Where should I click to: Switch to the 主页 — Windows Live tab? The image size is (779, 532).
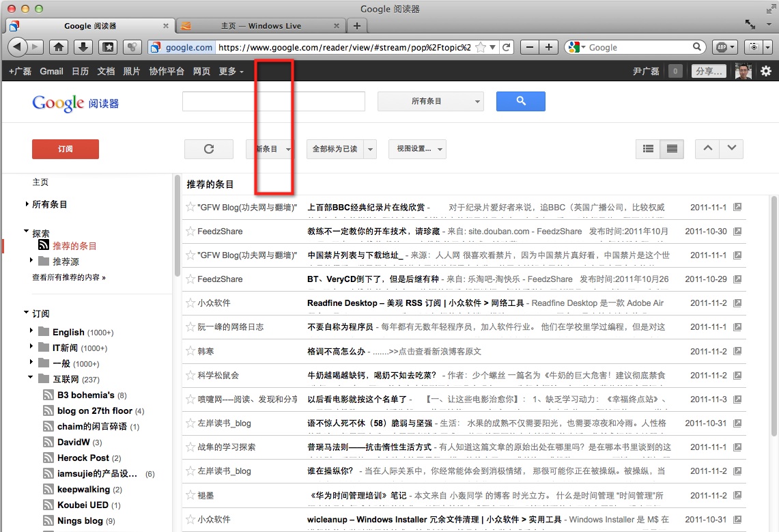260,26
